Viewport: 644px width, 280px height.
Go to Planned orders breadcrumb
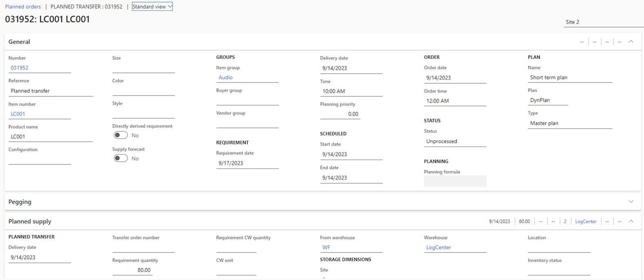point(23,7)
